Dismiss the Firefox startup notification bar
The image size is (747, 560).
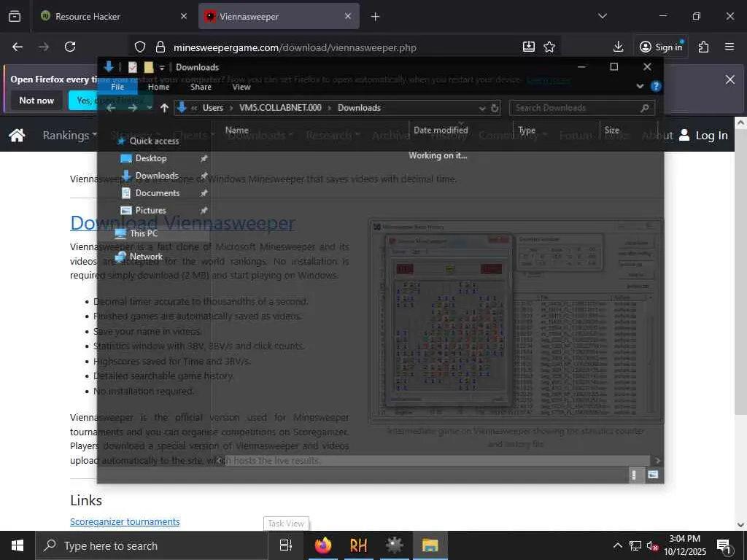(x=729, y=79)
